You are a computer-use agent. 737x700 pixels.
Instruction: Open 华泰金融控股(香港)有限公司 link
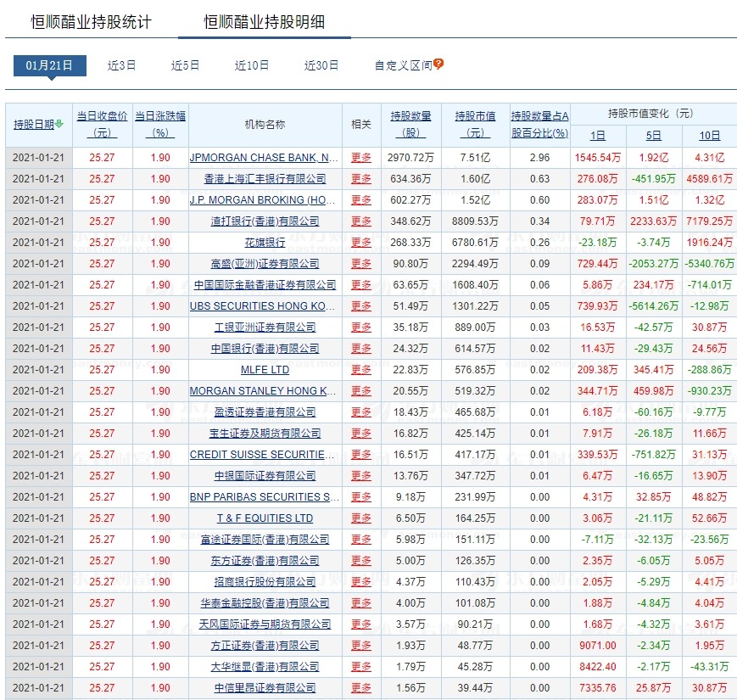[265, 603]
